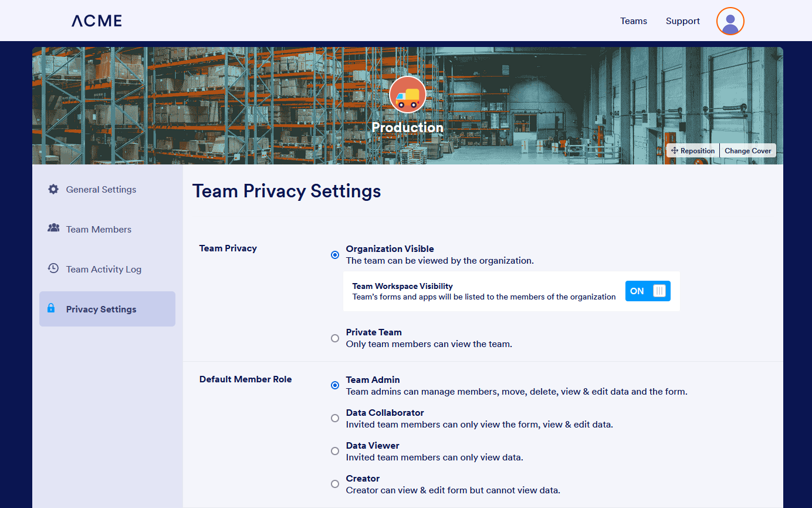Pick the Creator default role option
The width and height of the screenshot is (812, 508).
335,484
